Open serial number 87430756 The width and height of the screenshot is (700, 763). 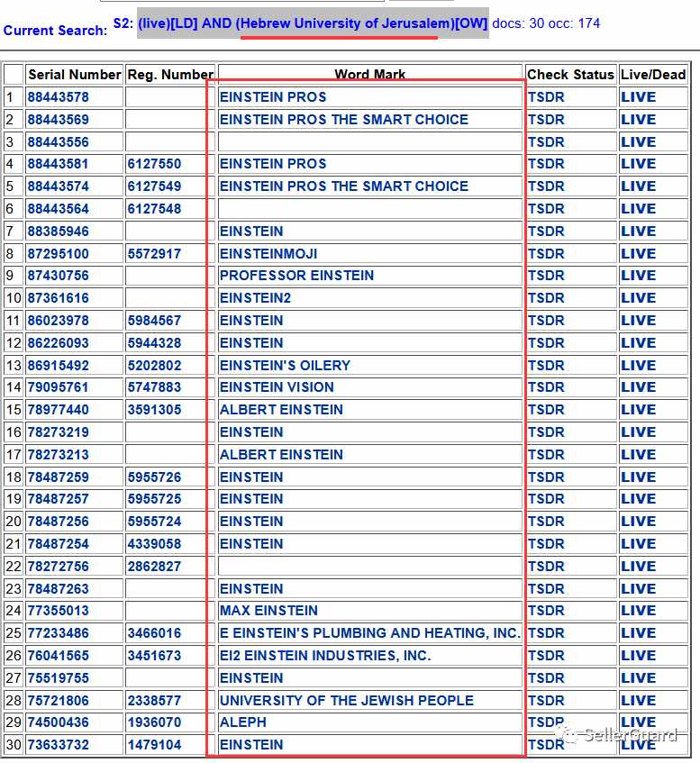(x=58, y=276)
